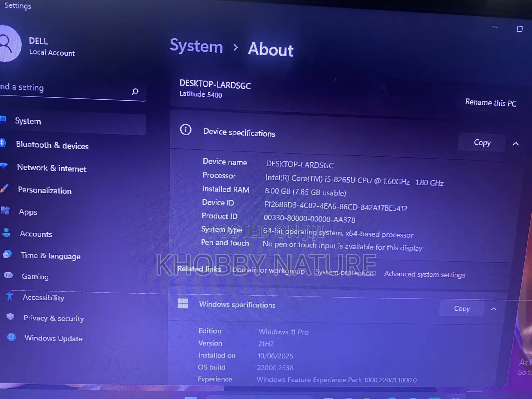
Task: Collapse the Windows specifications section
Action: click(x=494, y=309)
